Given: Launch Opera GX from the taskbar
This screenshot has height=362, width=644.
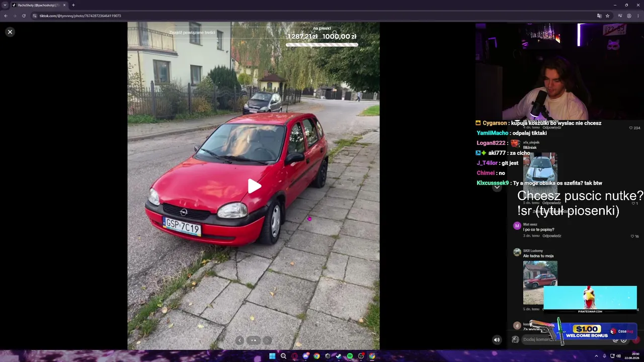Looking at the screenshot, I should [294, 356].
